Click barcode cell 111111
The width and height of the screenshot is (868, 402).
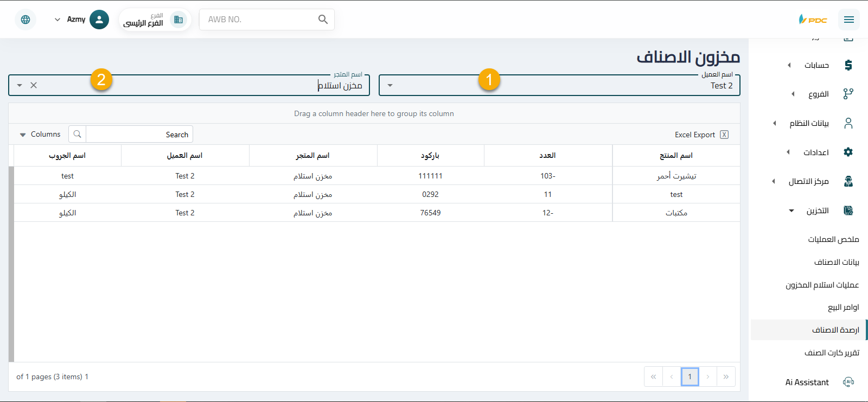pyautogui.click(x=430, y=176)
